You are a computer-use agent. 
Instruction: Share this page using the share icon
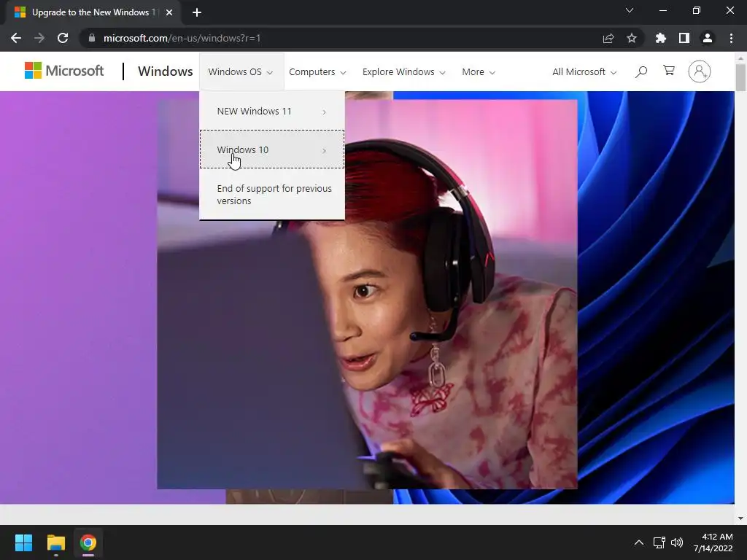pos(608,38)
